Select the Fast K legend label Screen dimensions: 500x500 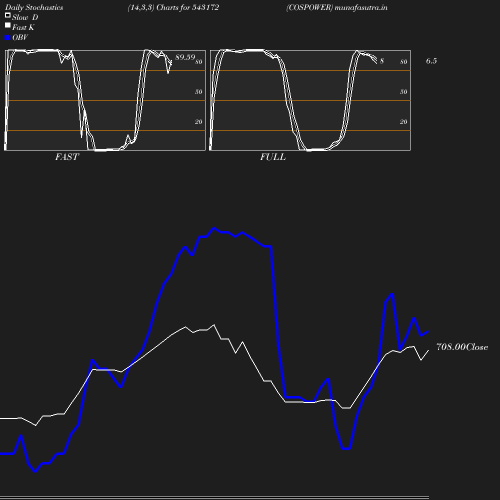point(23,27)
